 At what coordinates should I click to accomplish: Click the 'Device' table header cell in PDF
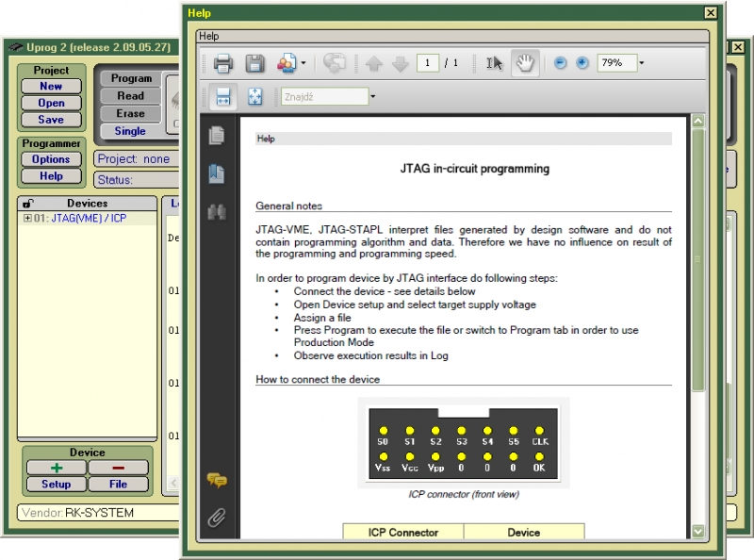pyautogui.click(x=524, y=532)
